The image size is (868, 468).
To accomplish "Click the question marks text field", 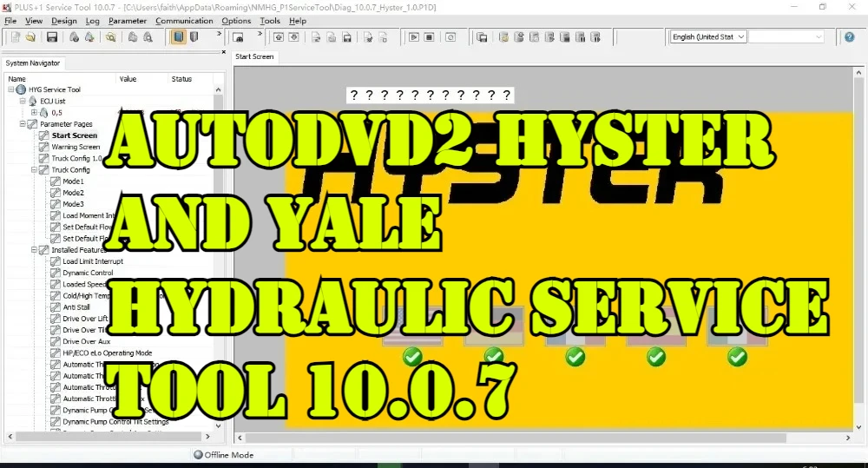I will coord(430,96).
